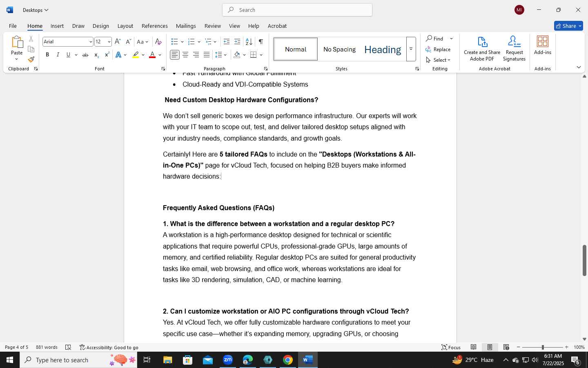Apply the No Spacing style
Image resolution: width=588 pixels, height=368 pixels.
coord(339,49)
